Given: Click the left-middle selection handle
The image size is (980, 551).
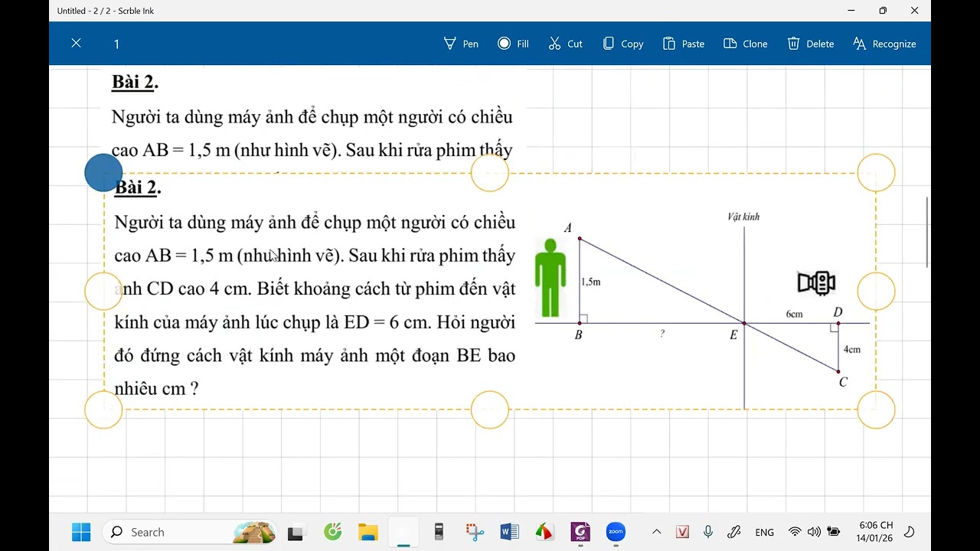Looking at the screenshot, I should click(x=103, y=291).
